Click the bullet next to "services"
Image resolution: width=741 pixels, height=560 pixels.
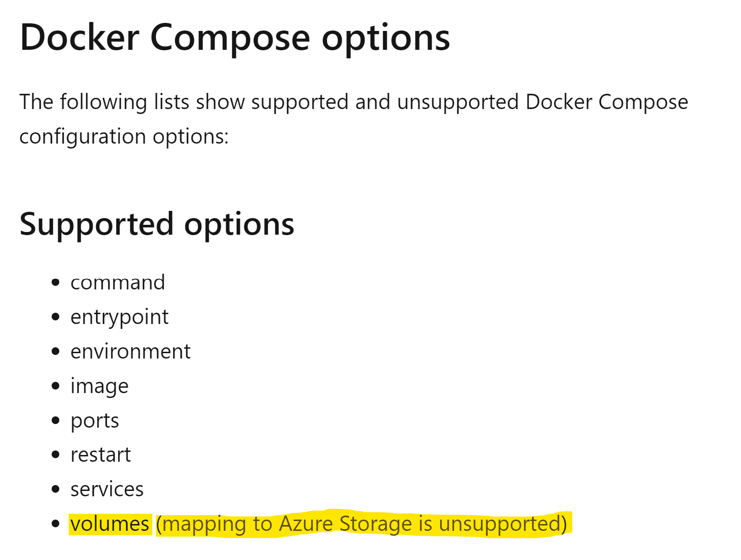pos(56,489)
